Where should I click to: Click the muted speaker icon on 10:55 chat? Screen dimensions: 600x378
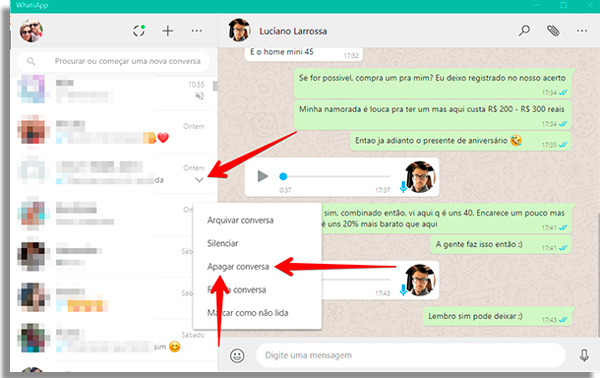tap(199, 96)
